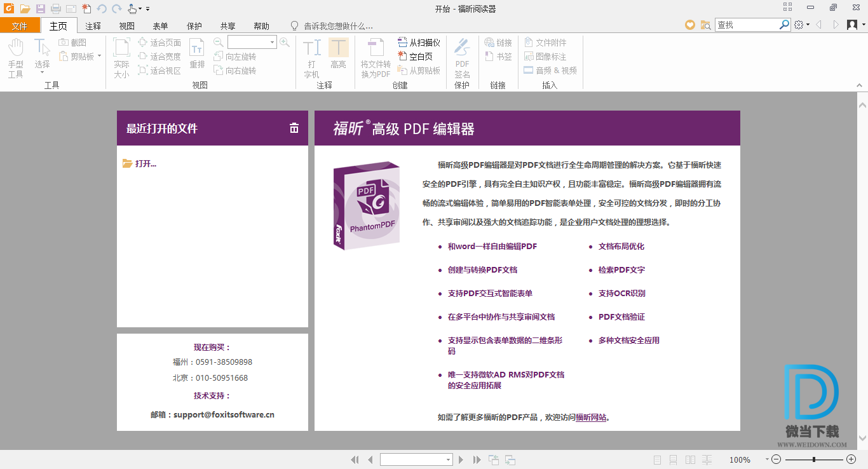The height and width of the screenshot is (469, 868).
Task: Open the Select (选择) tool dropdown
Action: tap(42, 72)
